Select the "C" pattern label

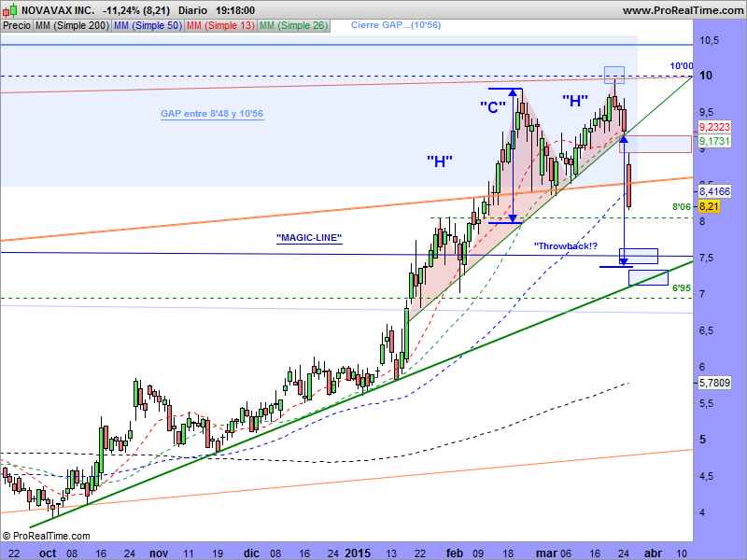point(493,107)
